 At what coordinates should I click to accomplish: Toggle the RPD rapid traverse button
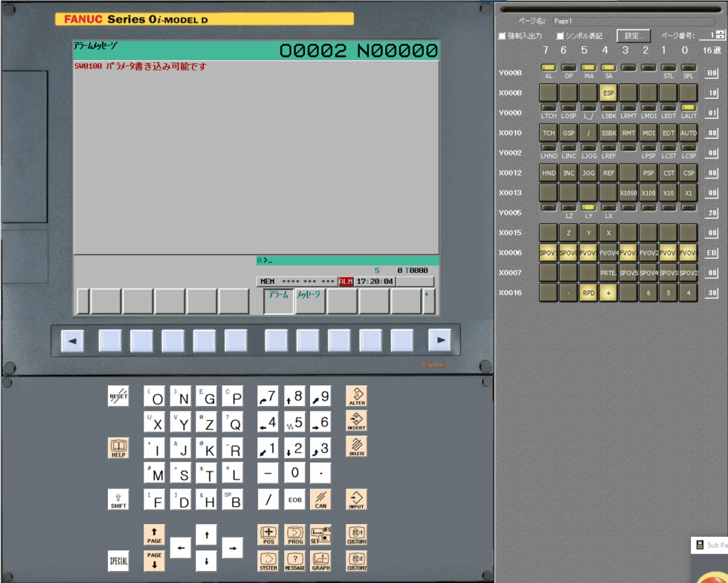[588, 293]
